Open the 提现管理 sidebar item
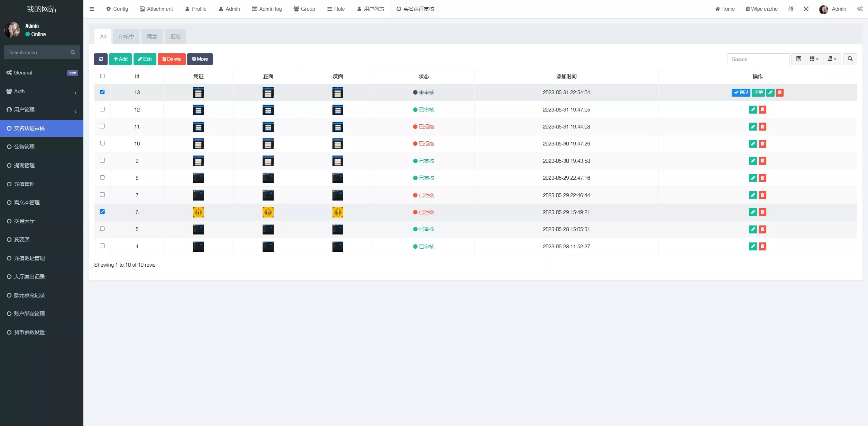The width and height of the screenshot is (868, 426). coord(24,166)
